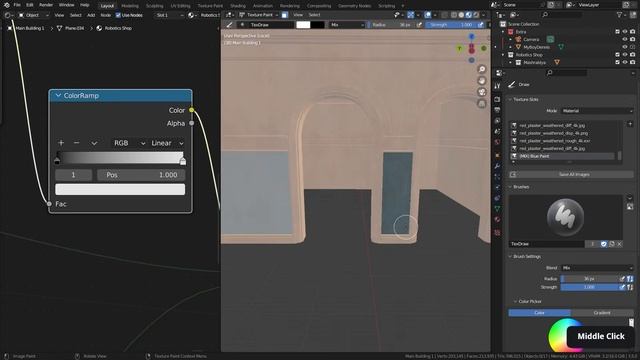Remove a color stop with the minus button
This screenshot has width=640, height=360.
(x=76, y=143)
